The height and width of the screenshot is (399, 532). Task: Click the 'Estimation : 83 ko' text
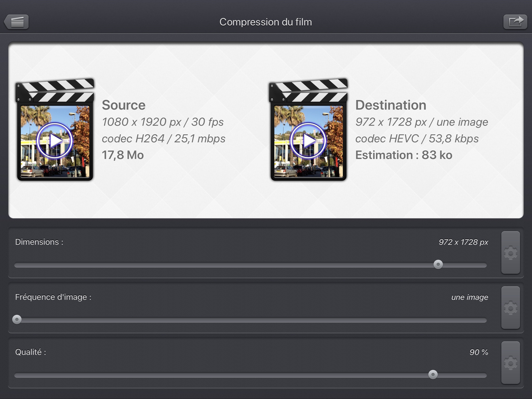point(404,155)
